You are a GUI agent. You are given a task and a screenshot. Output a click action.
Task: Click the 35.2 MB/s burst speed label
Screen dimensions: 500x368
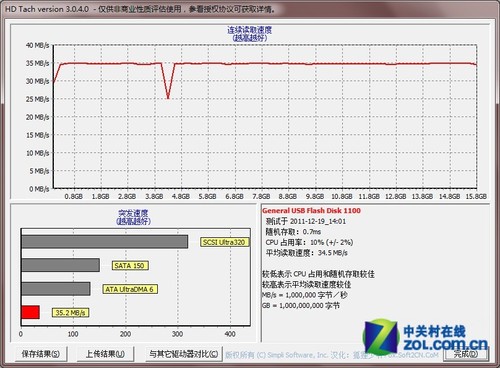coord(70,313)
